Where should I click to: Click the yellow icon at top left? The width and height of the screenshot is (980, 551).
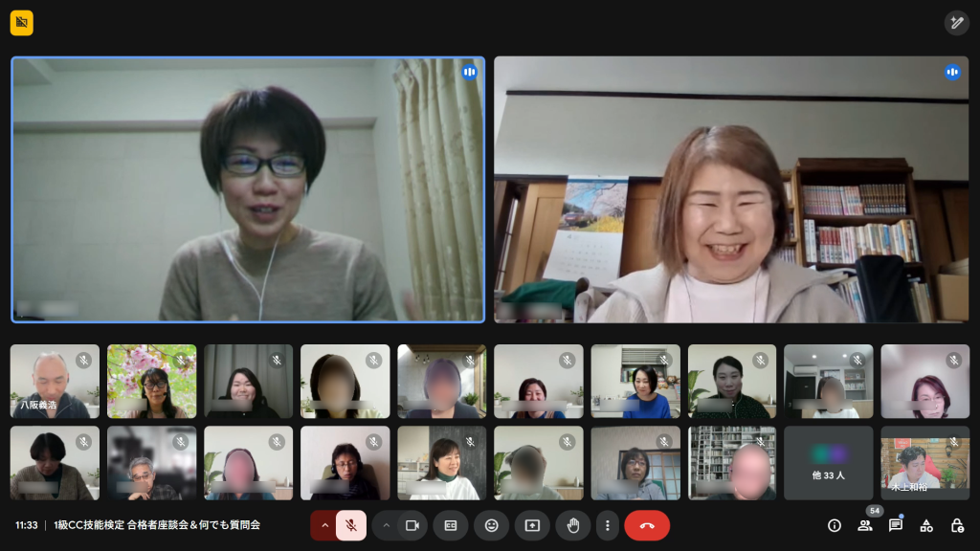[x=22, y=23]
